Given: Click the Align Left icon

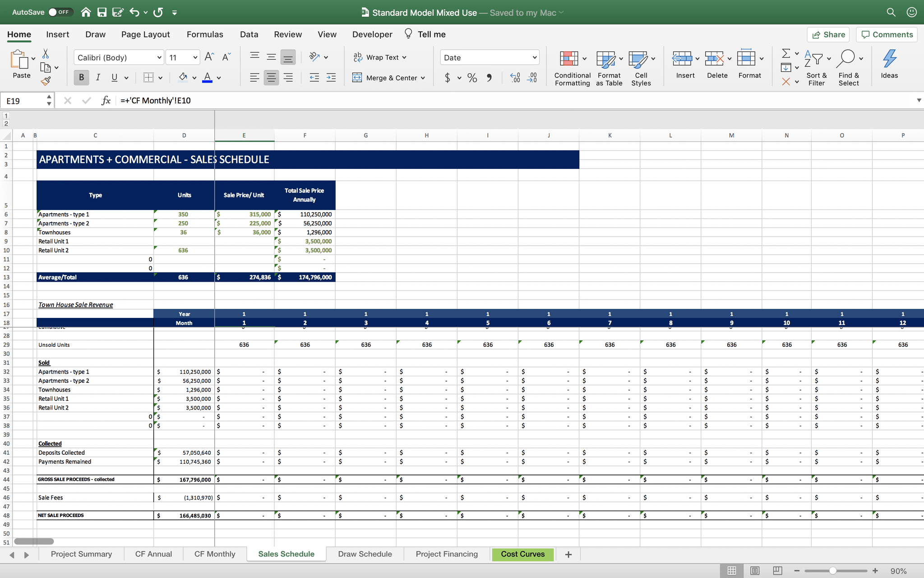Looking at the screenshot, I should [x=254, y=78].
